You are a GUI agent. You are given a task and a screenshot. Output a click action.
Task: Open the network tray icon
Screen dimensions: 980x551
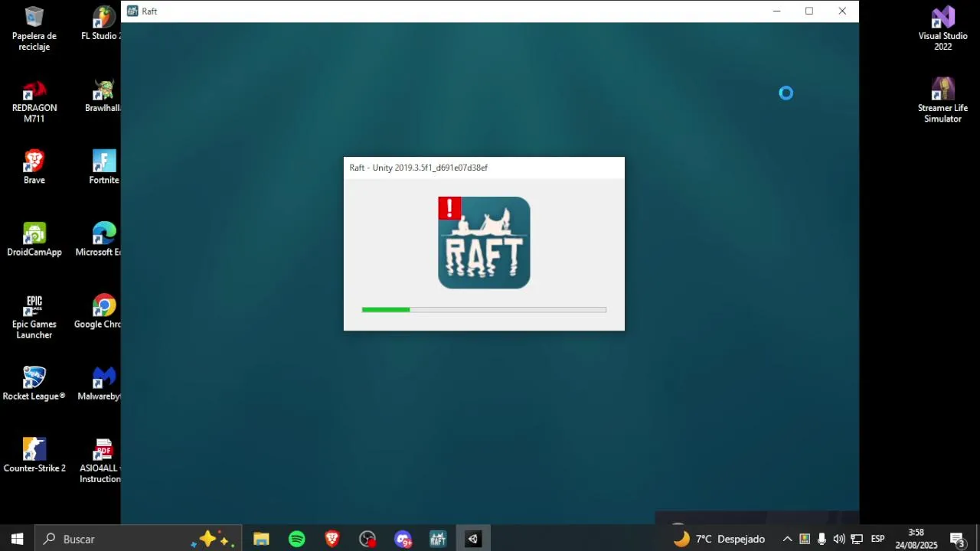(857, 539)
